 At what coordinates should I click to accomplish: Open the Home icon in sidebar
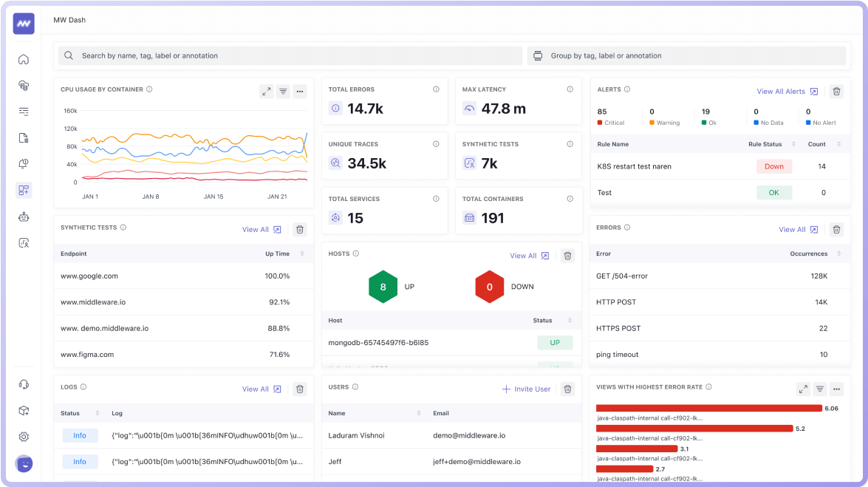click(24, 59)
